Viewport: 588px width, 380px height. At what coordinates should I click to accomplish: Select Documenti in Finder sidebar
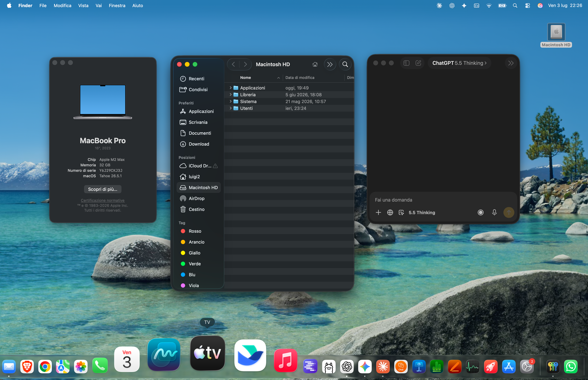[x=199, y=133]
